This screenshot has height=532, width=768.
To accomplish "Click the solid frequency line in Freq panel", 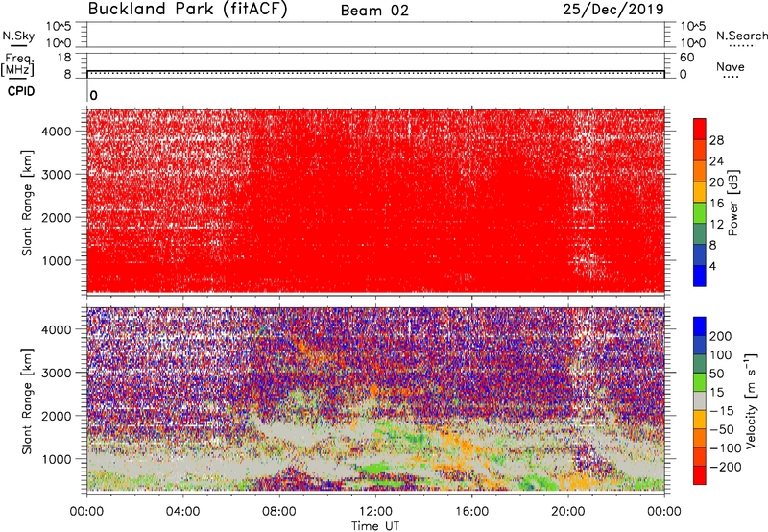I will tap(375, 71).
